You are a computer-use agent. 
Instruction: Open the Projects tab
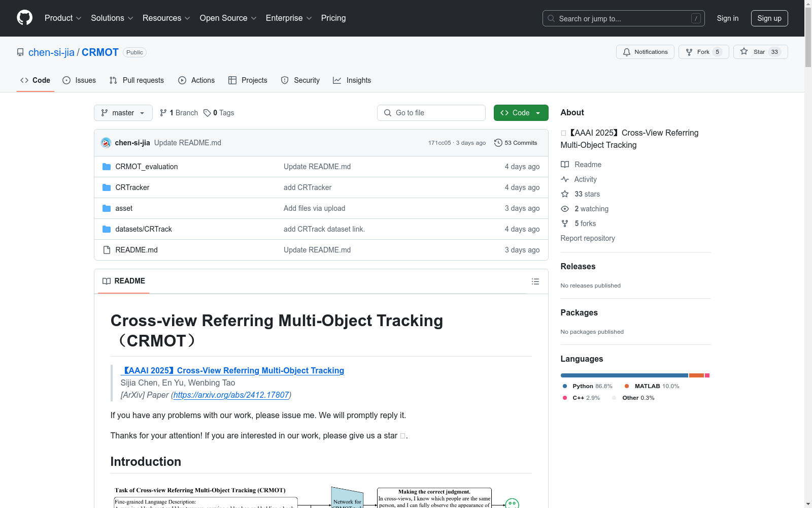tap(248, 80)
